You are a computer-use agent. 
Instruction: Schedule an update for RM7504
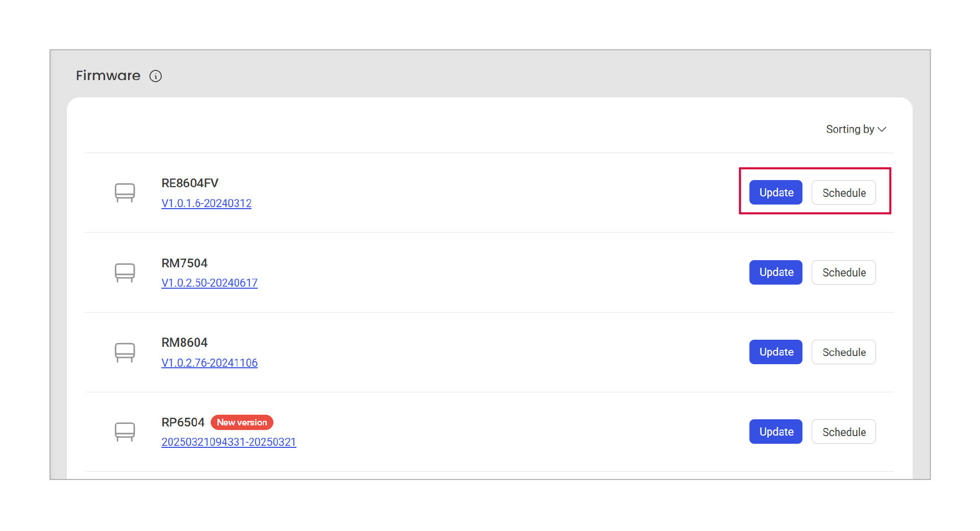(x=843, y=272)
